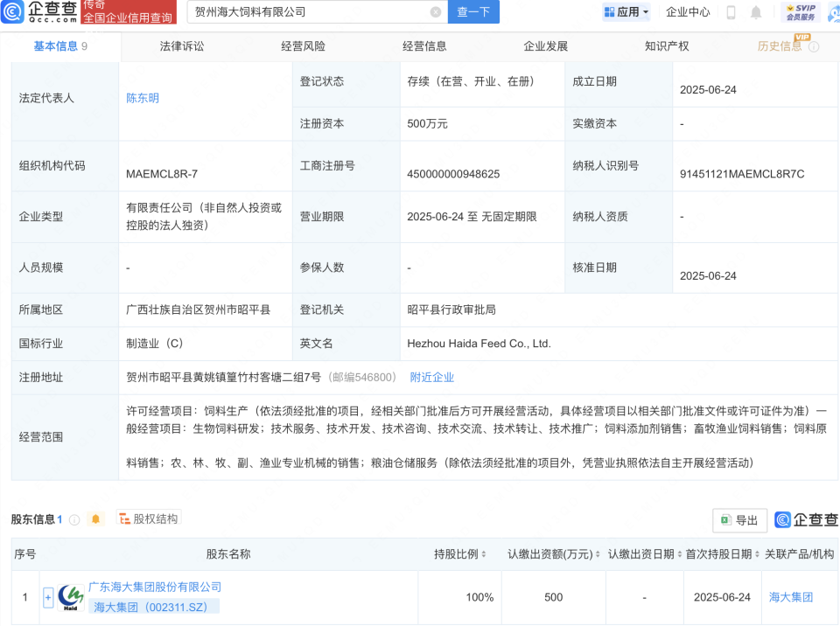Open SVIP member service badge
The width and height of the screenshot is (840, 626).
click(x=801, y=12)
